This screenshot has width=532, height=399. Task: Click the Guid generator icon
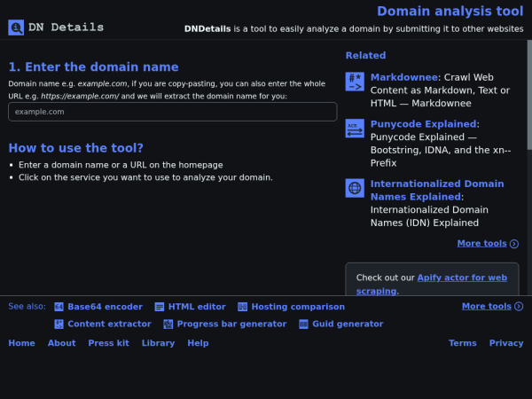tap(303, 324)
